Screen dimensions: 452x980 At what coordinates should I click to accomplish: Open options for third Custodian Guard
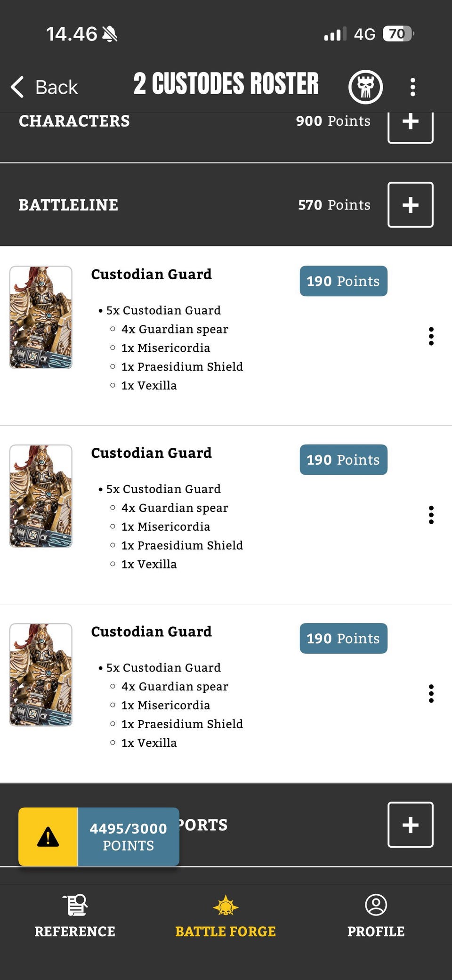431,694
